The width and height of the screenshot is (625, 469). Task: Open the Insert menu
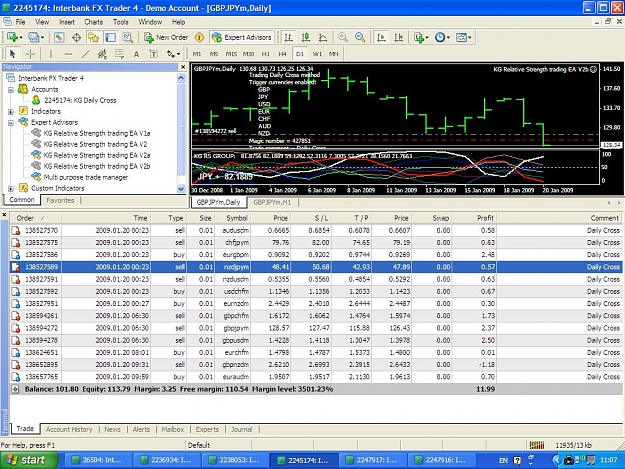[x=67, y=22]
